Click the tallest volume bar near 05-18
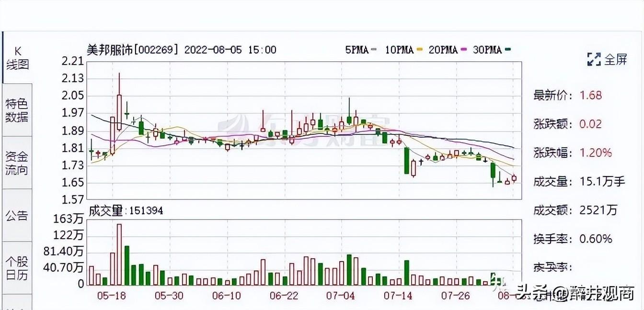The image size is (644, 310). point(119,255)
